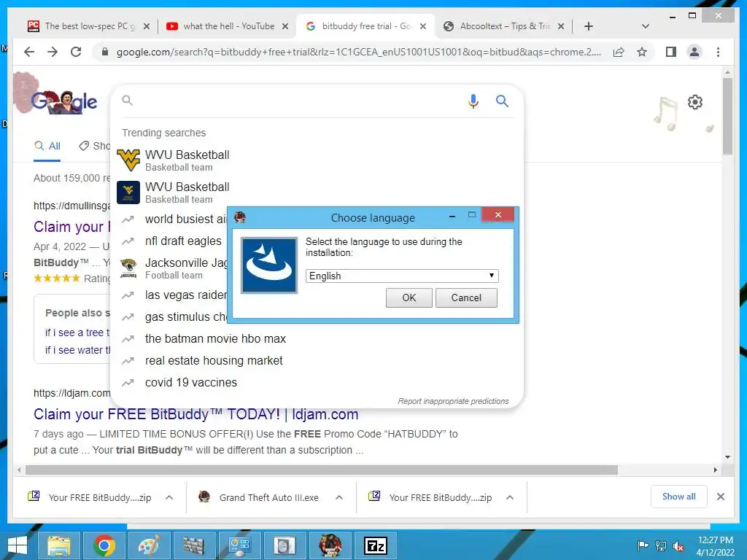This screenshot has height=560, width=747.
Task: Click the Choose language dialog title icon
Action: (x=239, y=217)
